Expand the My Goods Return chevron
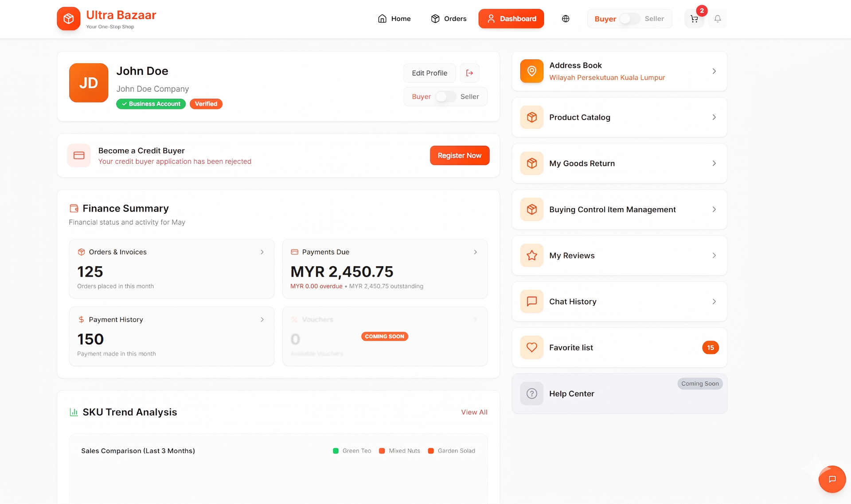The height and width of the screenshot is (504, 851). pyautogui.click(x=714, y=163)
